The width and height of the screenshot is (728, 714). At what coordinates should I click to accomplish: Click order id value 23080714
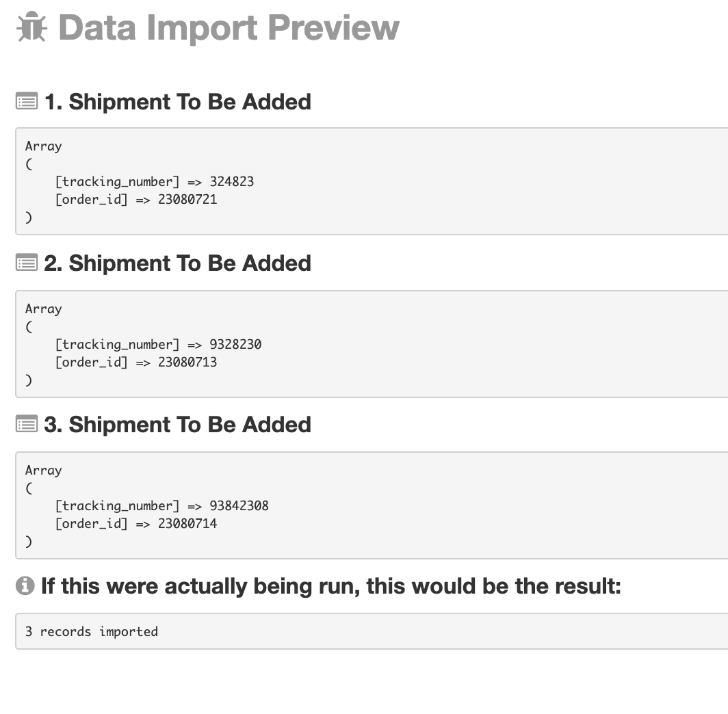click(x=187, y=524)
